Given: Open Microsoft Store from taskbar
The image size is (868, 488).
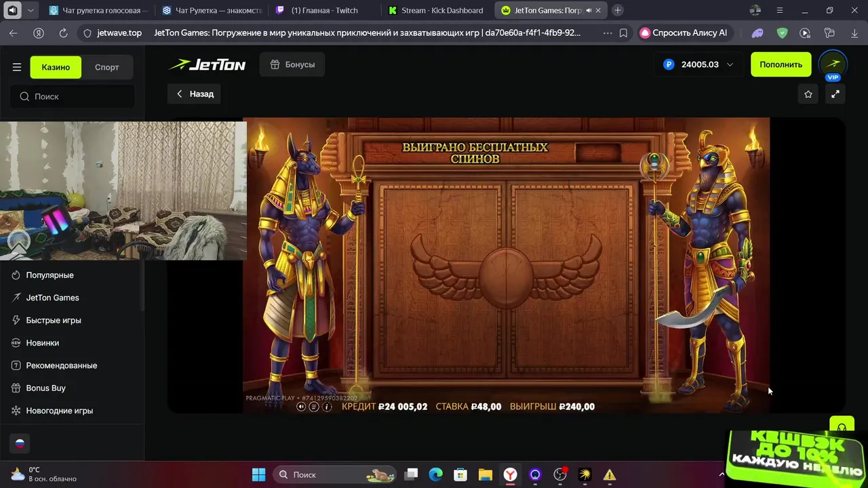Looking at the screenshot, I should [x=460, y=474].
